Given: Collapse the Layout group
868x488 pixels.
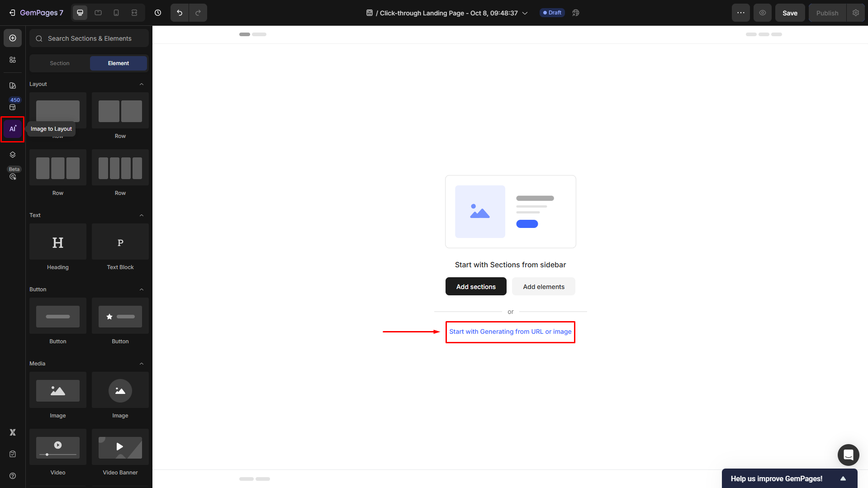Looking at the screenshot, I should click(x=142, y=84).
